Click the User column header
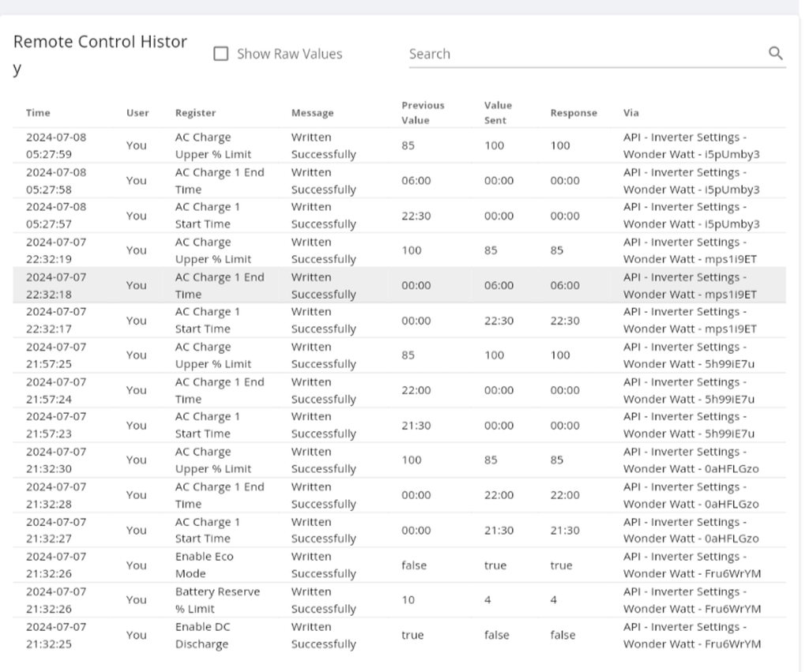The image size is (809, 672). (x=137, y=113)
